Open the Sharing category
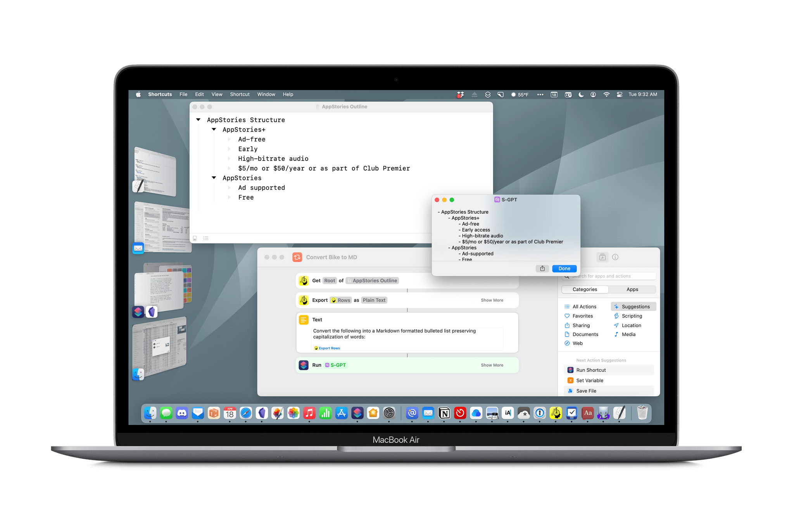The width and height of the screenshot is (794, 532). click(x=577, y=325)
